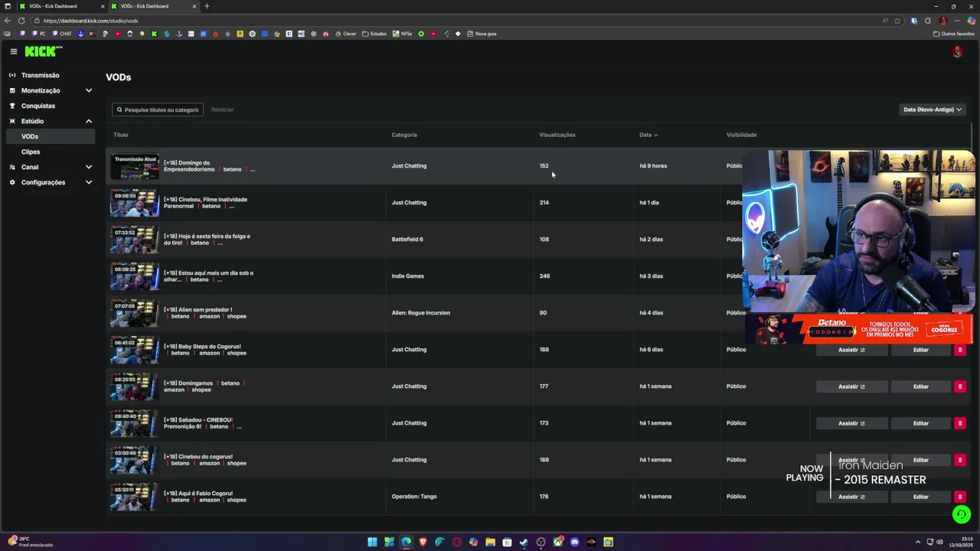Screen dimensions: 980x551
Task: Click the search field for titles or categories
Action: (158, 109)
